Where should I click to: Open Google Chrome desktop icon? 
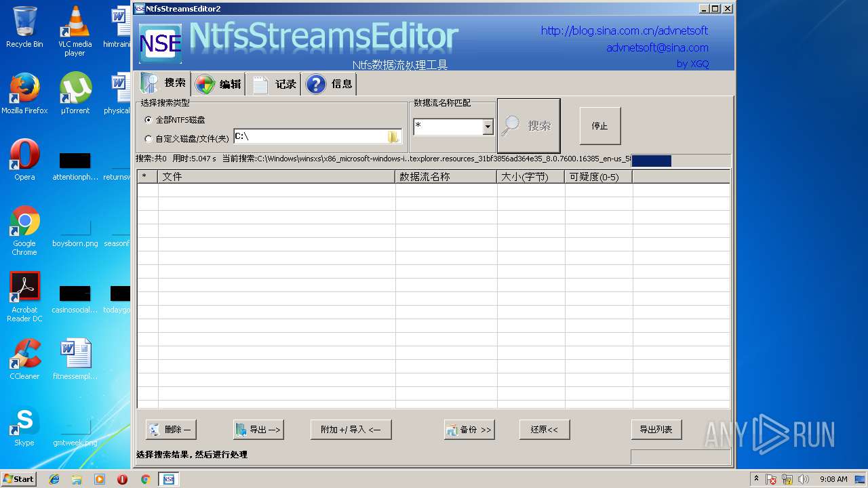pos(24,230)
